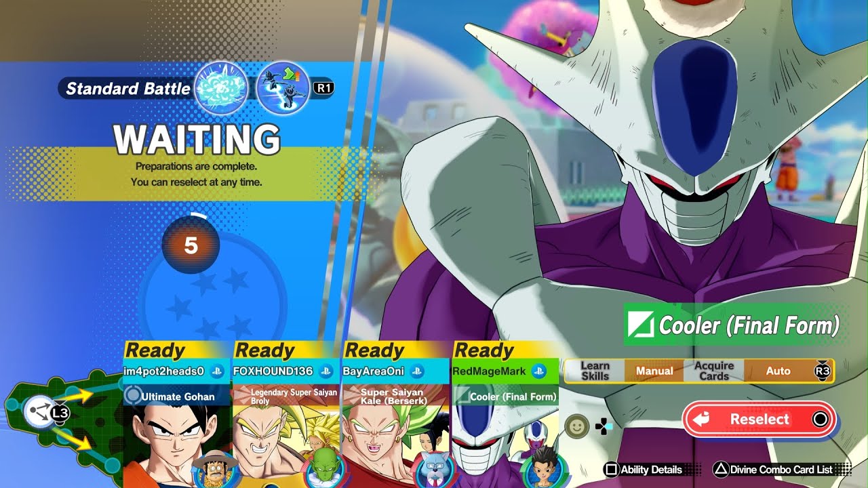Click the Standard Battle label
Viewport: 868px width, 488px height.
[127, 88]
